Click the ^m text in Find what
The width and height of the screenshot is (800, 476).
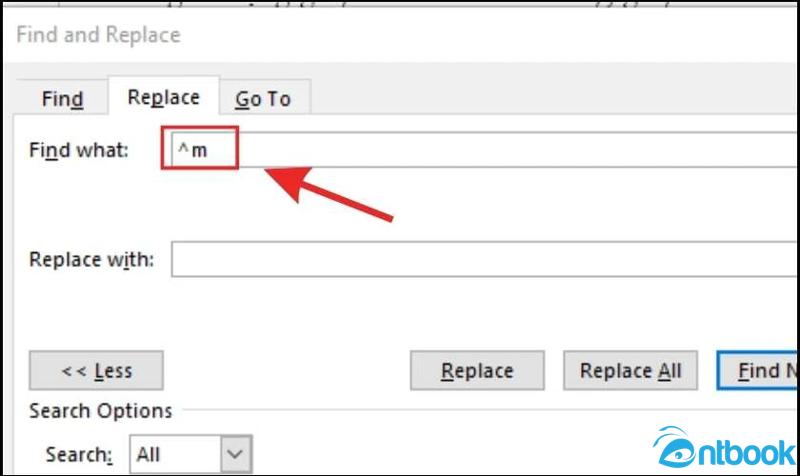point(192,149)
